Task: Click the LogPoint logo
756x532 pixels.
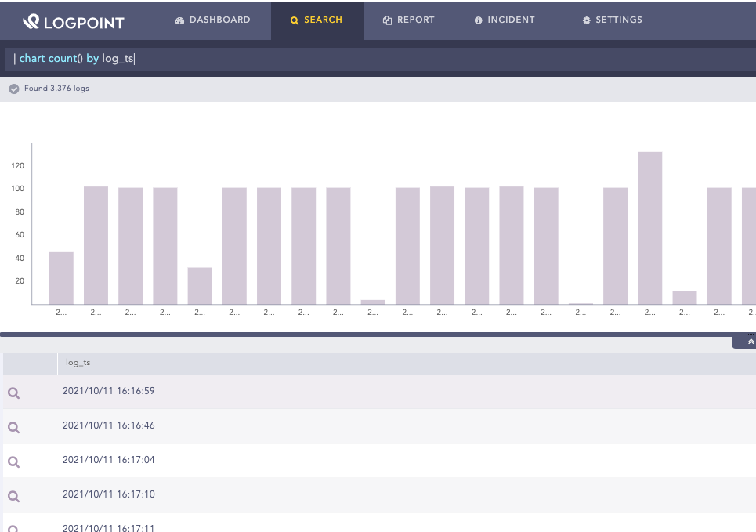Action: click(73, 21)
